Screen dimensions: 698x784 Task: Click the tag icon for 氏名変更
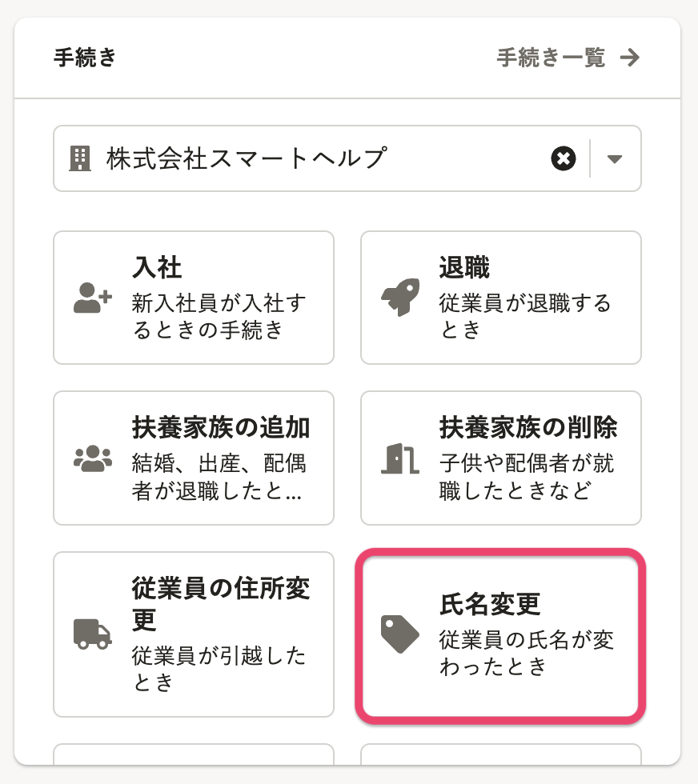[x=399, y=634]
